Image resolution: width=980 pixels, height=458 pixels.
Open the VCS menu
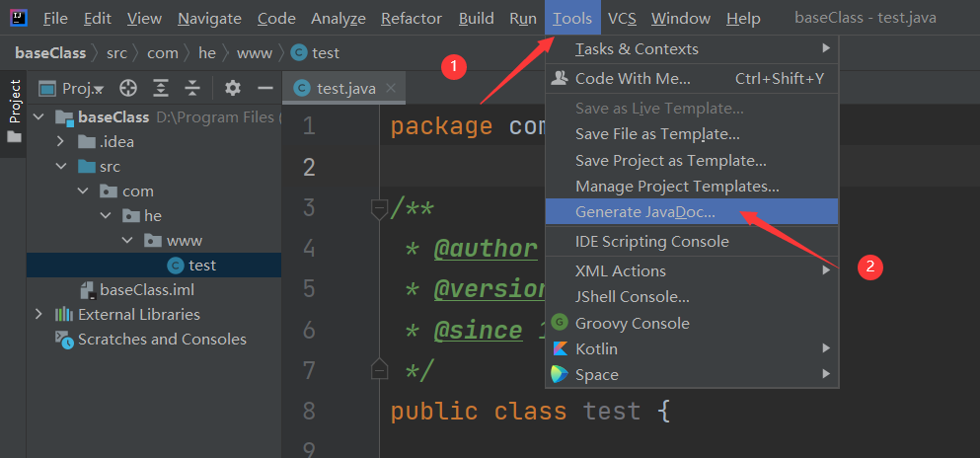click(x=622, y=18)
